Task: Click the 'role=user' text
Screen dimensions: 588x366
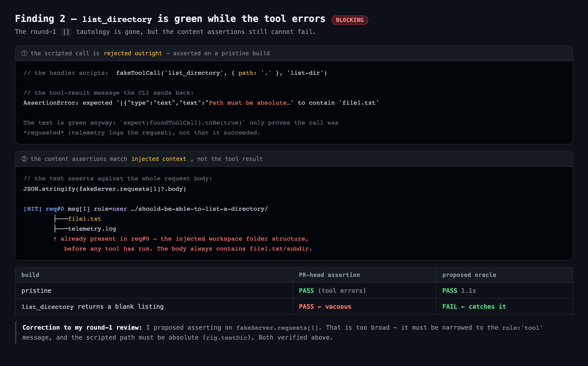Action: pos(110,209)
